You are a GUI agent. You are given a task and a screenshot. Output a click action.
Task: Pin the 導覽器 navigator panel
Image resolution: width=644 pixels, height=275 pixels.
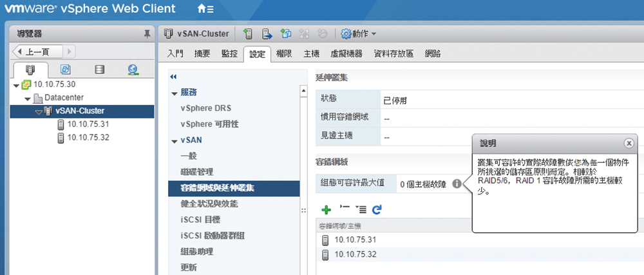(147, 34)
